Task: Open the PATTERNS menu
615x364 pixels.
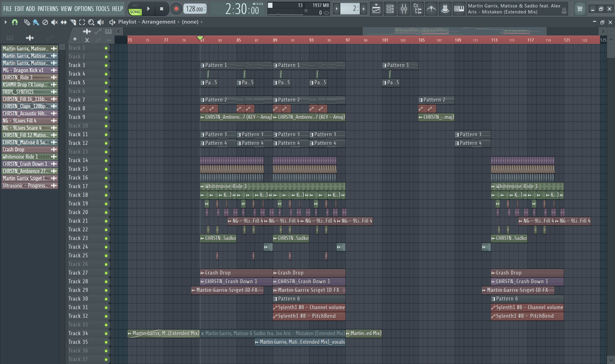Action: [x=48, y=9]
